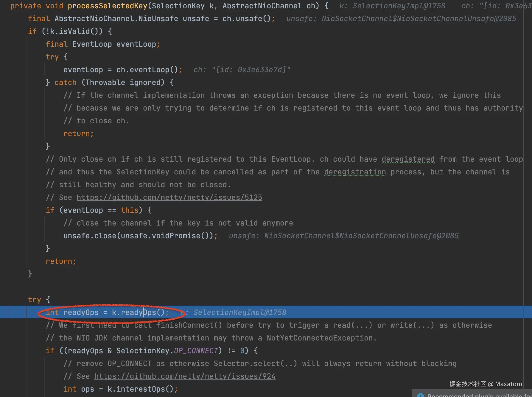Click the k.isValid() condition

pos(72,31)
